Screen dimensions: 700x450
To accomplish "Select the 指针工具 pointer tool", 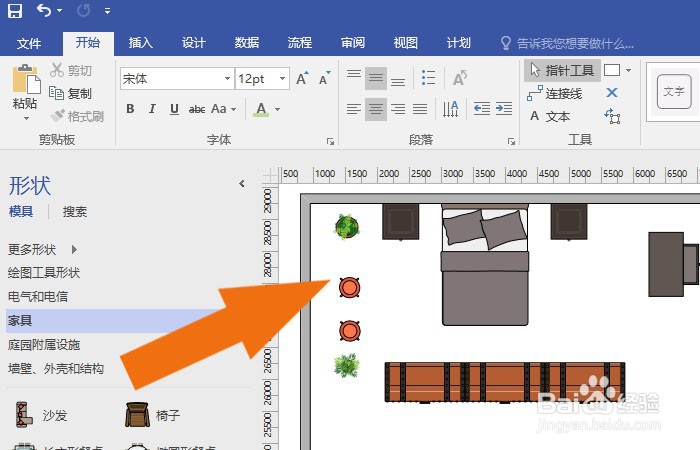I will pos(562,70).
